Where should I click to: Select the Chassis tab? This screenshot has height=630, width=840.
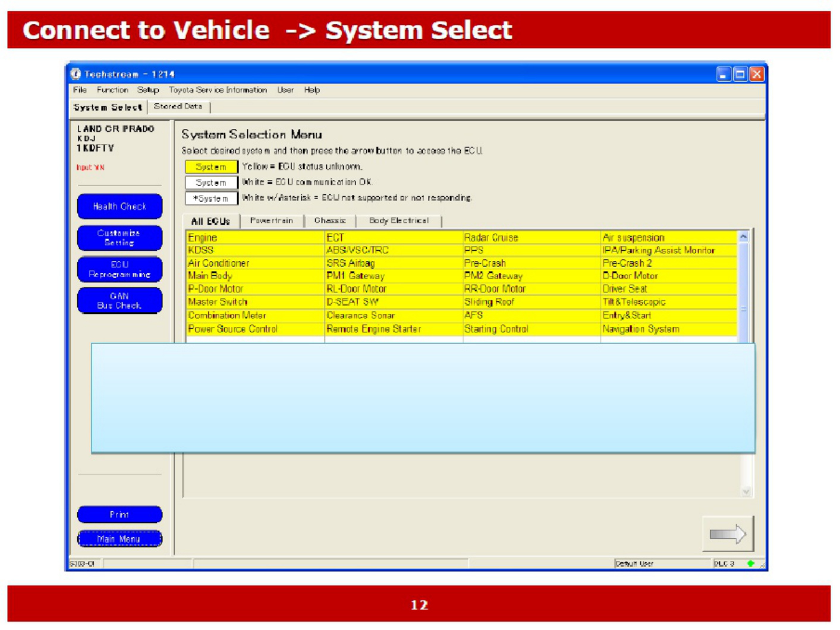pos(330,220)
